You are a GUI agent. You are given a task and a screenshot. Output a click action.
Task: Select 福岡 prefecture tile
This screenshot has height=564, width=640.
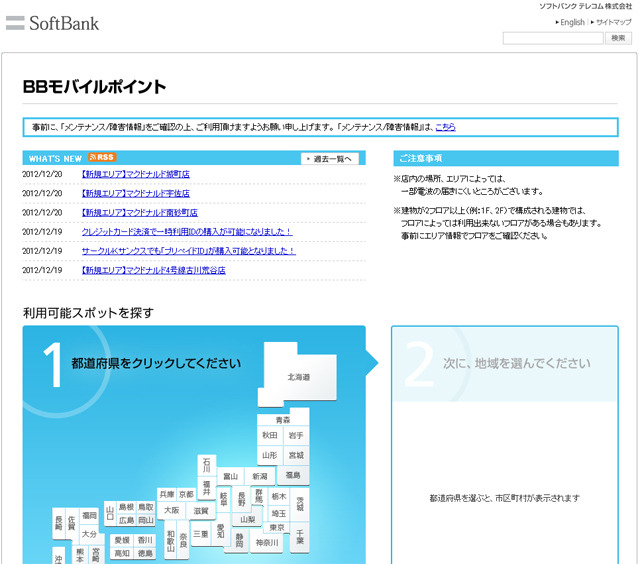89,515
